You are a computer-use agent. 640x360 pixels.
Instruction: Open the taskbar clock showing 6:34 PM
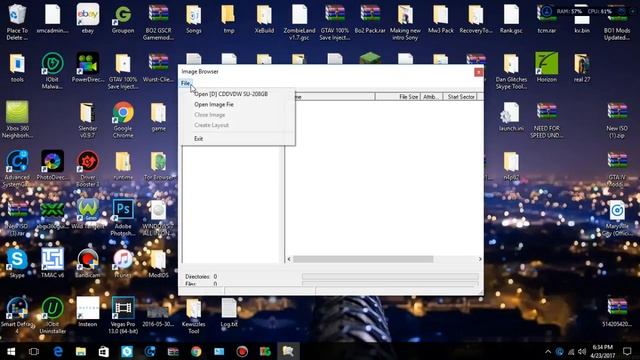coord(602,351)
